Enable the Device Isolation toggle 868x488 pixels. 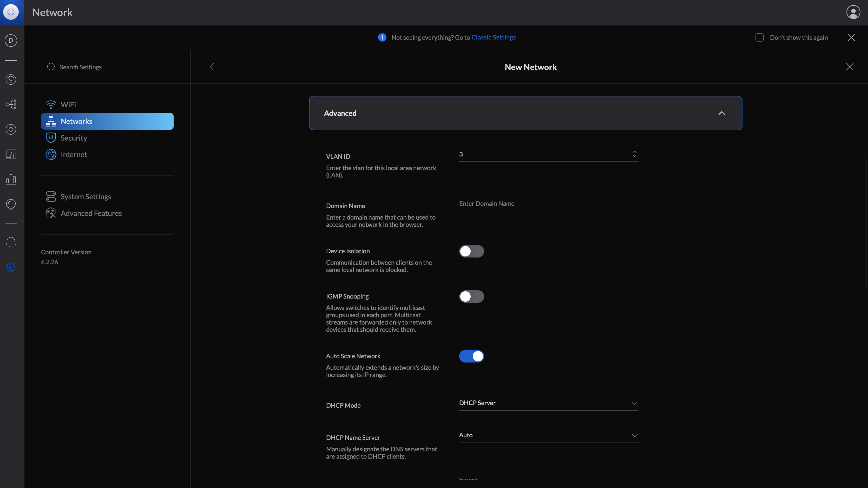pyautogui.click(x=471, y=251)
